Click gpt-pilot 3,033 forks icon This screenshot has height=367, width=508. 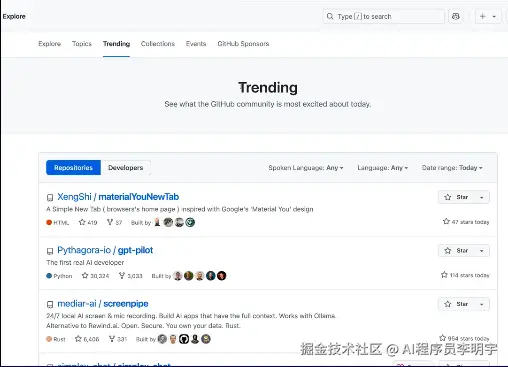point(122,275)
